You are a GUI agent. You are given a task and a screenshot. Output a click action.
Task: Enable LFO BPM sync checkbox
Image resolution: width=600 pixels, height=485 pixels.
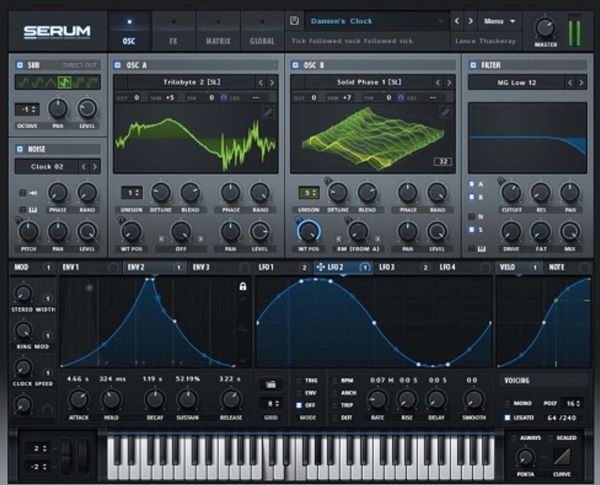point(335,380)
